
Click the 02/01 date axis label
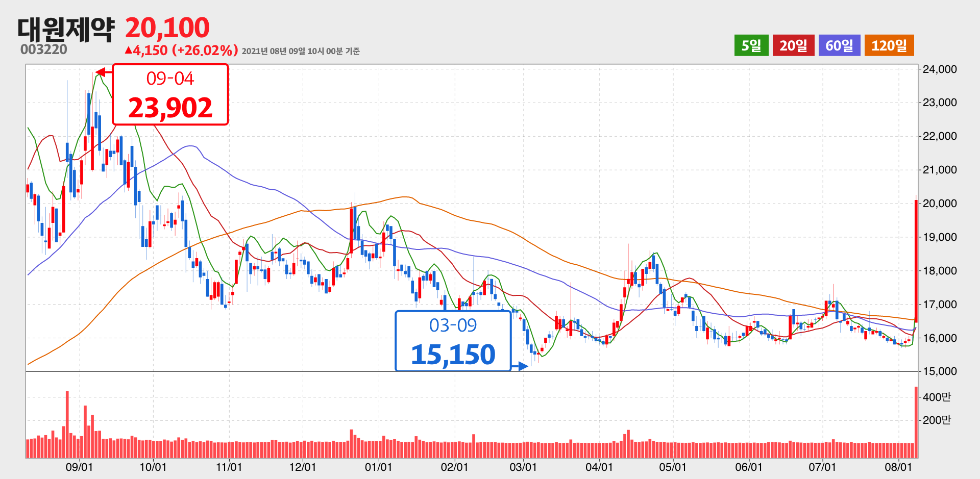pyautogui.click(x=454, y=467)
